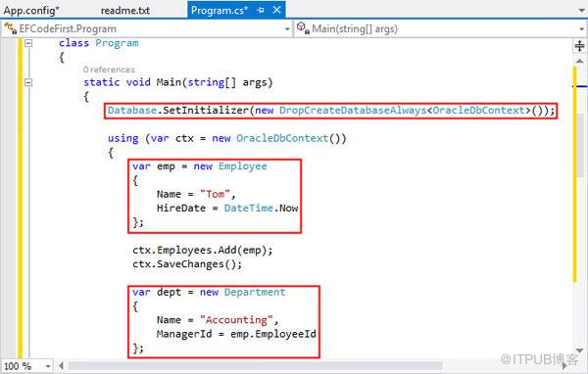The image size is (588, 374).
Task: Open the readme.txt tab
Action: click(x=125, y=10)
